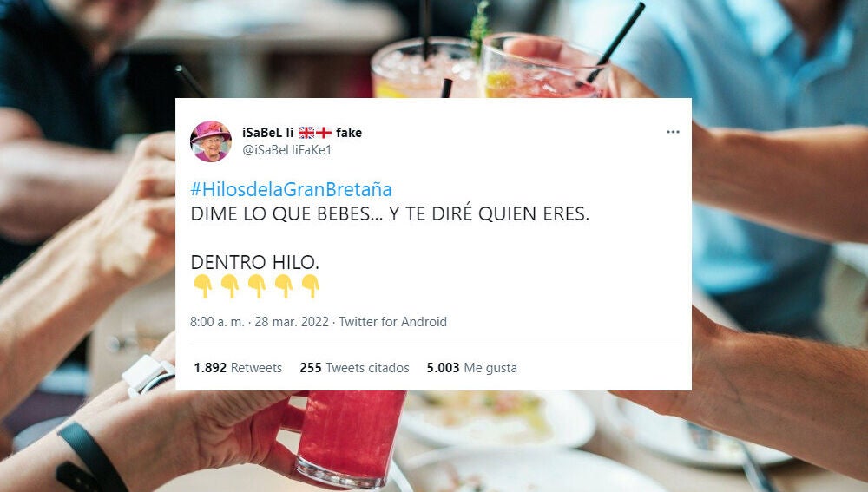Click the middle pointing-down hand emoji
868x492 pixels.
pos(257,286)
